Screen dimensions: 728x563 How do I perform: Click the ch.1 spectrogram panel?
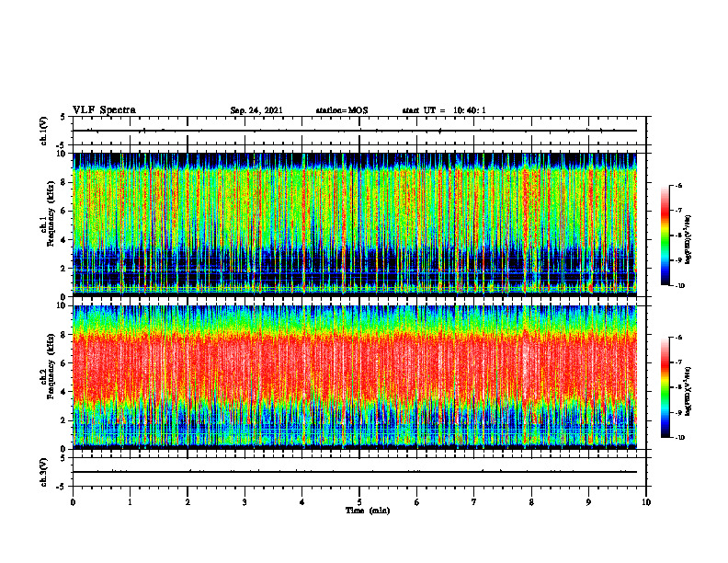[355, 224]
